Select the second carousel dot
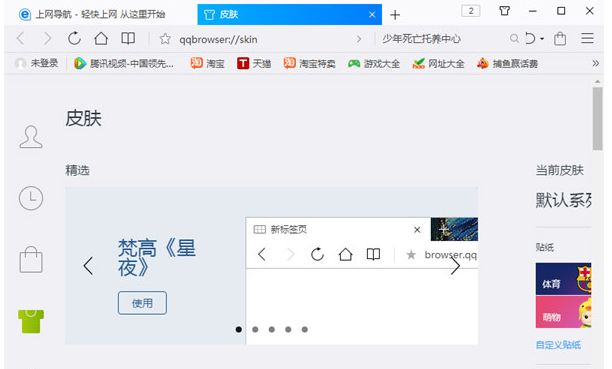The image size is (612, 369). click(255, 329)
